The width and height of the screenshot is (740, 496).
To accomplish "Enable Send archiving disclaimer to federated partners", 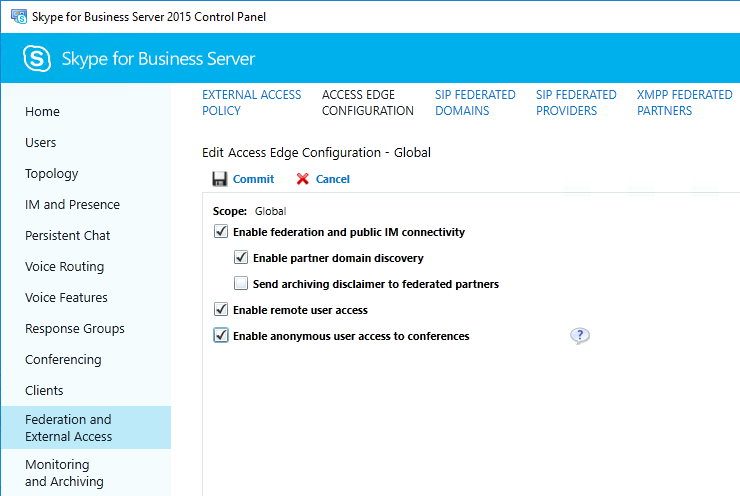I will tap(241, 284).
